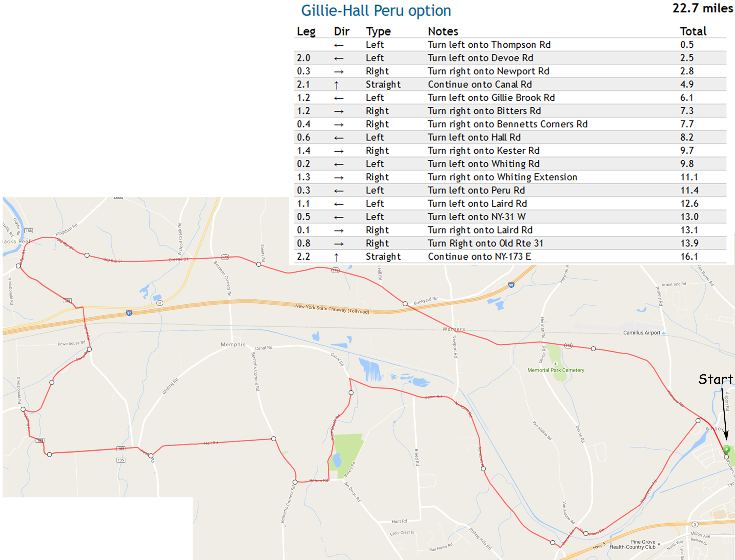Click the Route 31 shield by the interchange
Image resolution: width=735 pixels, height=560 pixels.
pyautogui.click(x=160, y=303)
